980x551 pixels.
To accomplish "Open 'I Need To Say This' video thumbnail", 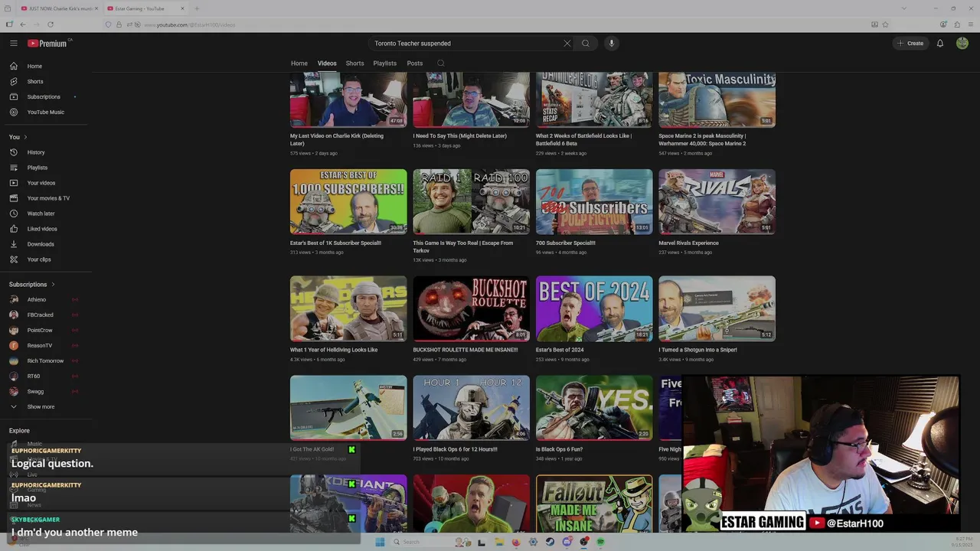I will click(x=471, y=99).
